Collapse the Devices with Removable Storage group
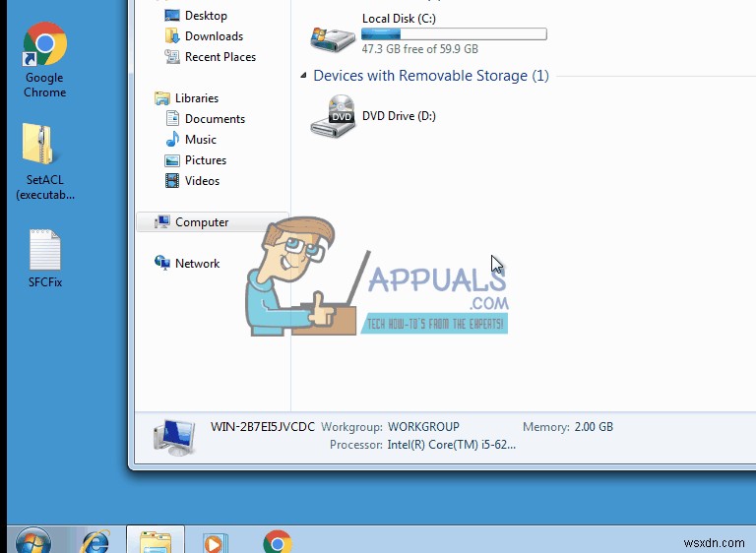The height and width of the screenshot is (553, 756). [x=303, y=75]
